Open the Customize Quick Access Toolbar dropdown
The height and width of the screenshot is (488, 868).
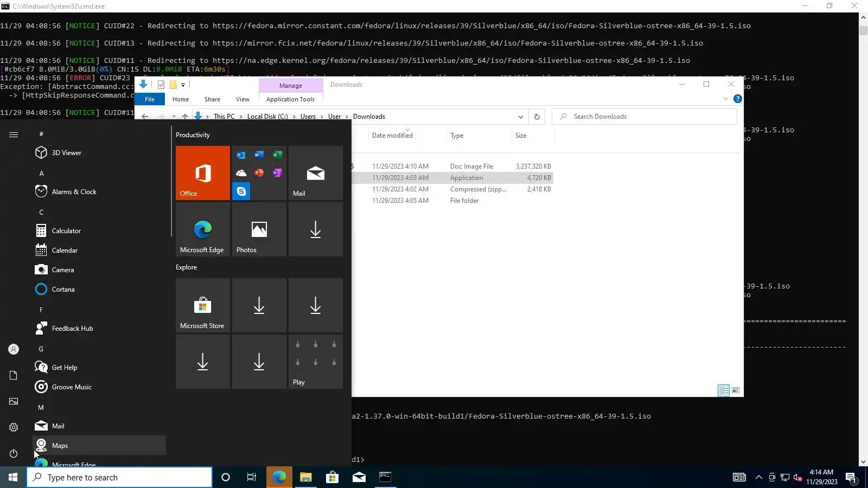[x=183, y=85]
